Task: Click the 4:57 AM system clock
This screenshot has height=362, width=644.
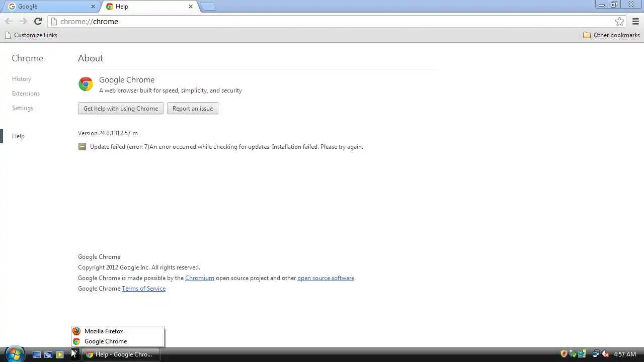Action: [x=625, y=354]
